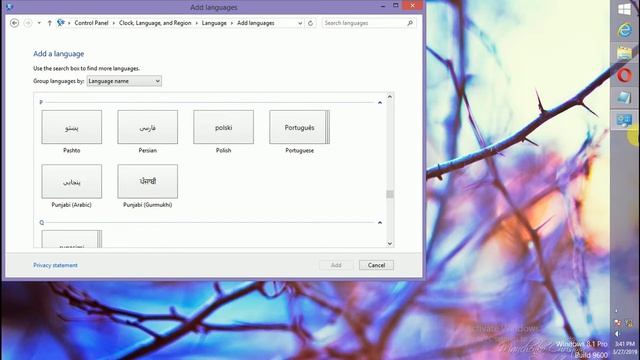
Task: Open the Privacy statement link
Action: 56,265
